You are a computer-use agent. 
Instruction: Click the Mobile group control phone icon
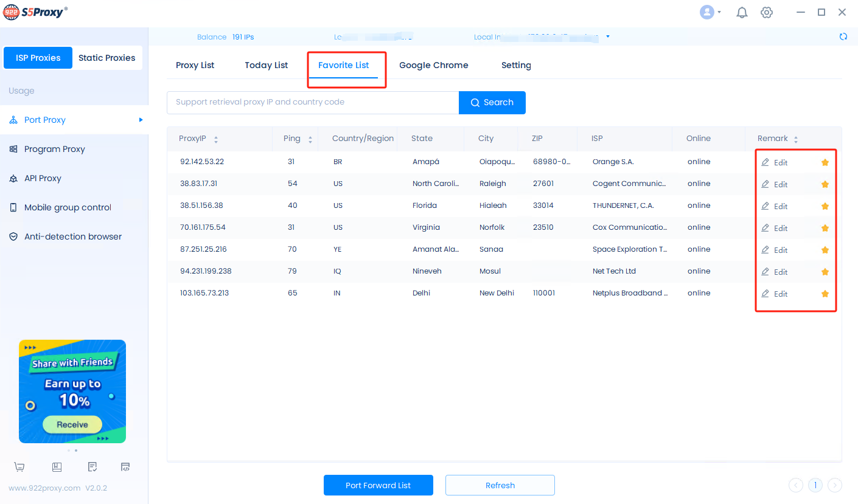point(13,207)
